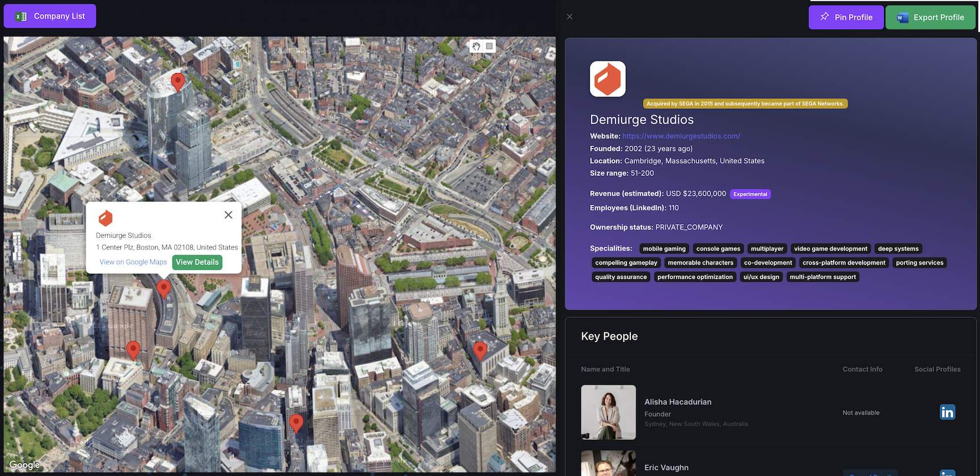
Task: Click the 'multi-platform support' speciality tag
Action: click(822, 277)
